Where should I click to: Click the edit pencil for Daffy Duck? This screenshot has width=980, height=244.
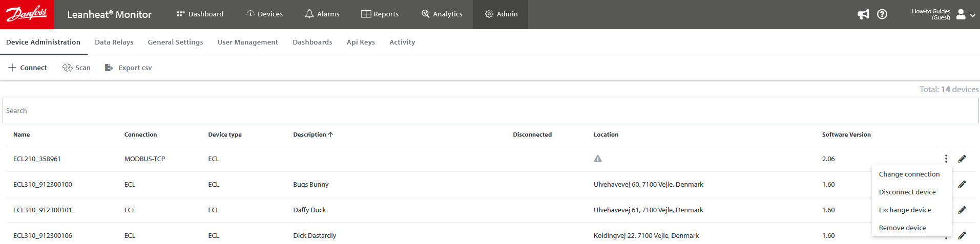tap(962, 210)
